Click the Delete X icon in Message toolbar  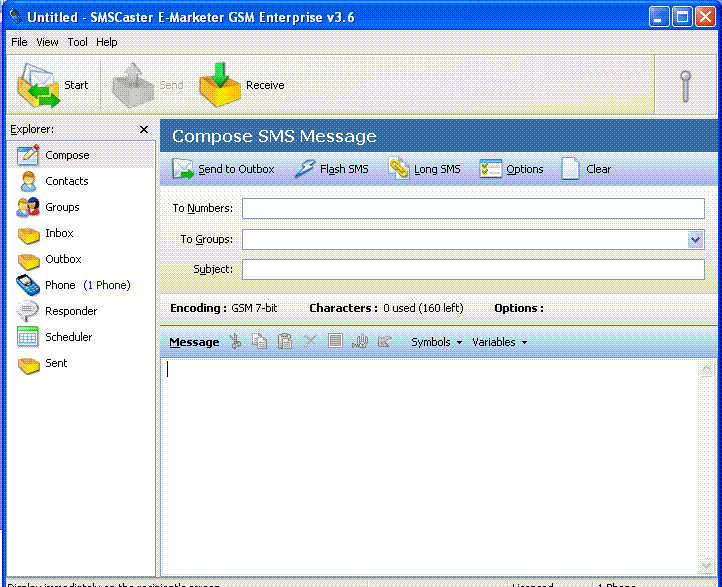click(310, 342)
